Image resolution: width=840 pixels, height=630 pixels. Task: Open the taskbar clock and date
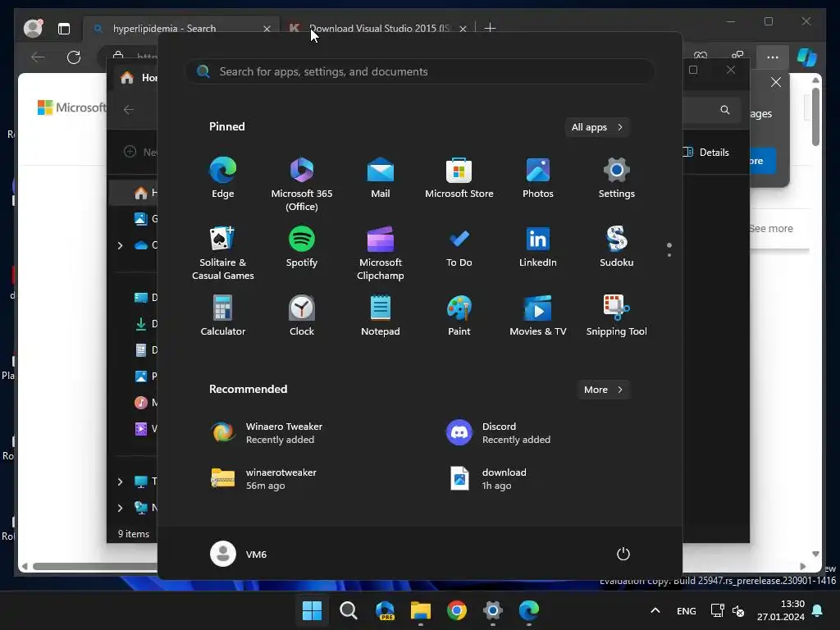pos(781,610)
